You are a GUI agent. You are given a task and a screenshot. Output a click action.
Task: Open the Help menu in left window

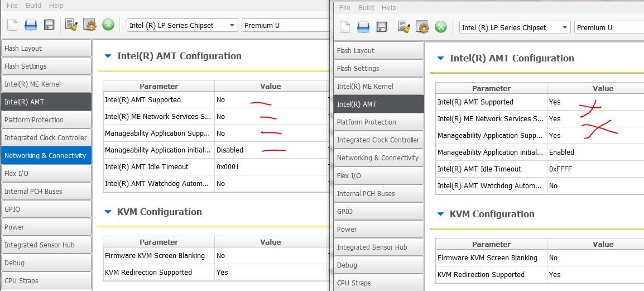coord(56,6)
